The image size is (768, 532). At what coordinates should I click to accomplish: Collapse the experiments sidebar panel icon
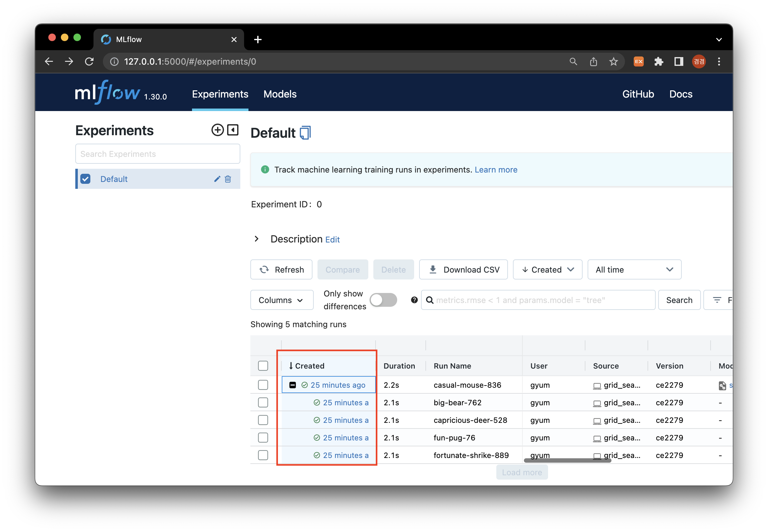(x=233, y=130)
